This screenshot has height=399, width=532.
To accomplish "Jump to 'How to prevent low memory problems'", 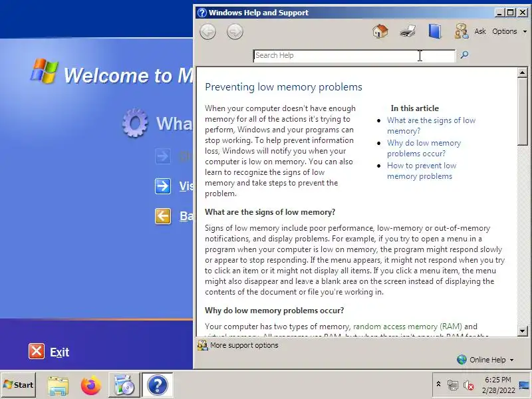I will (x=422, y=171).
